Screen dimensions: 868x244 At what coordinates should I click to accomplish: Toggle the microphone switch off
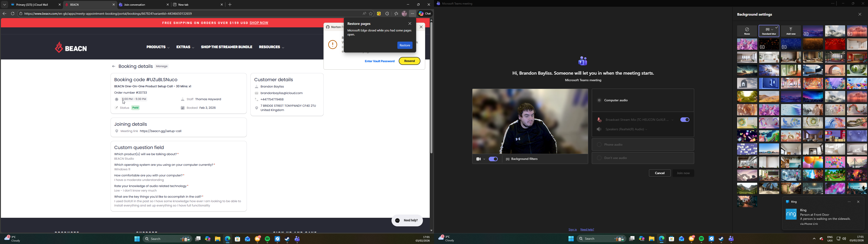coord(685,120)
